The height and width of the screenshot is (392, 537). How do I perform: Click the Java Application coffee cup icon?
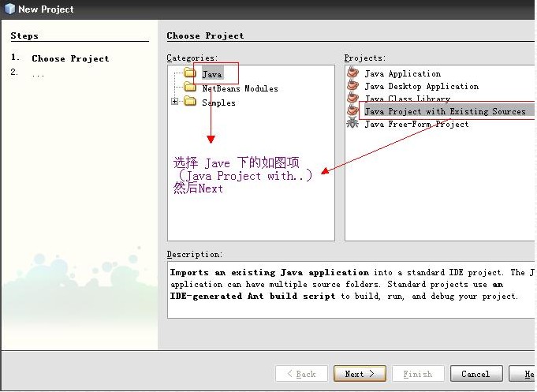click(352, 73)
